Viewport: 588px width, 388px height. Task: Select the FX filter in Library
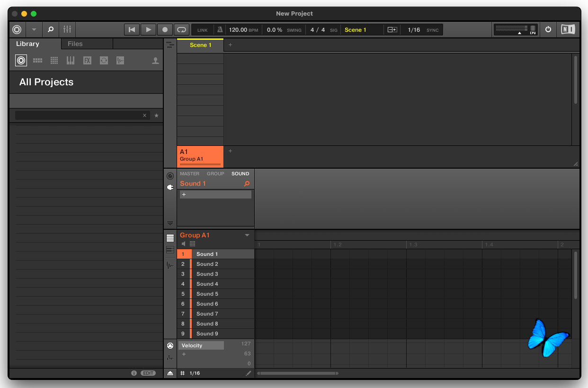[87, 61]
